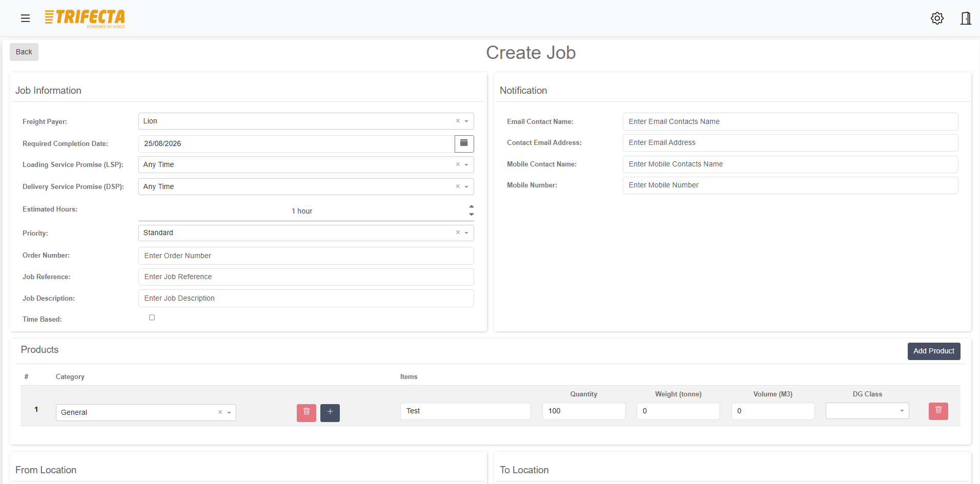Open the calendar date picker
Viewport: 980px width, 484px height.
tap(464, 143)
